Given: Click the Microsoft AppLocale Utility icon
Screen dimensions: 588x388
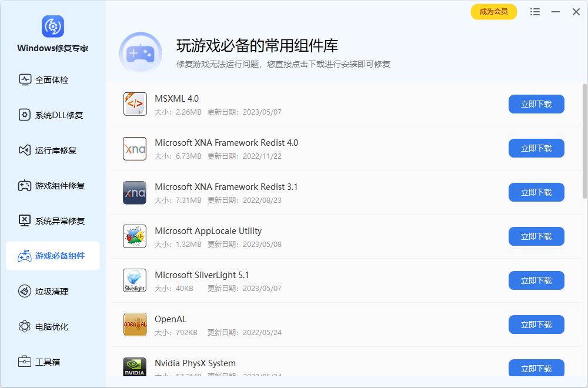Looking at the screenshot, I should pyautogui.click(x=135, y=236).
